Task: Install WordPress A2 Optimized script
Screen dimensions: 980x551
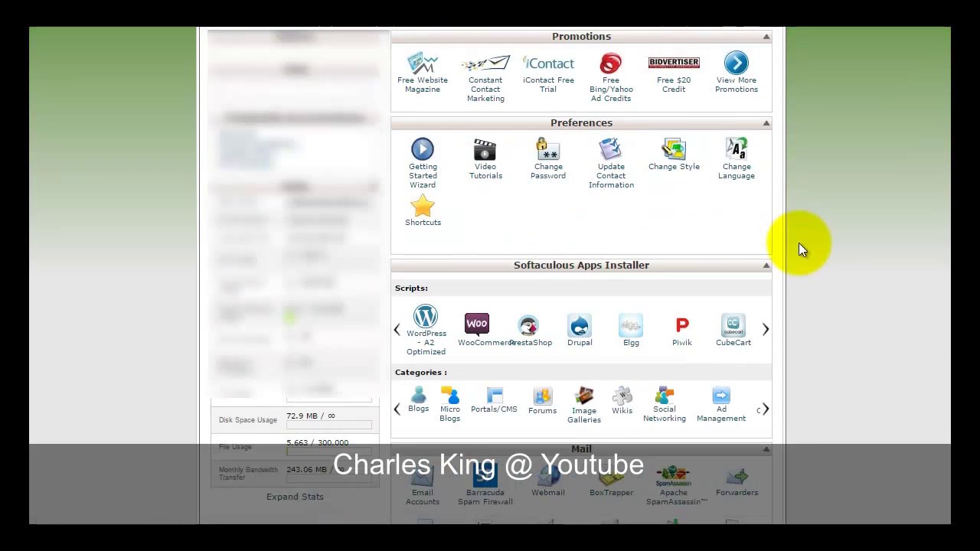Action: [x=426, y=330]
